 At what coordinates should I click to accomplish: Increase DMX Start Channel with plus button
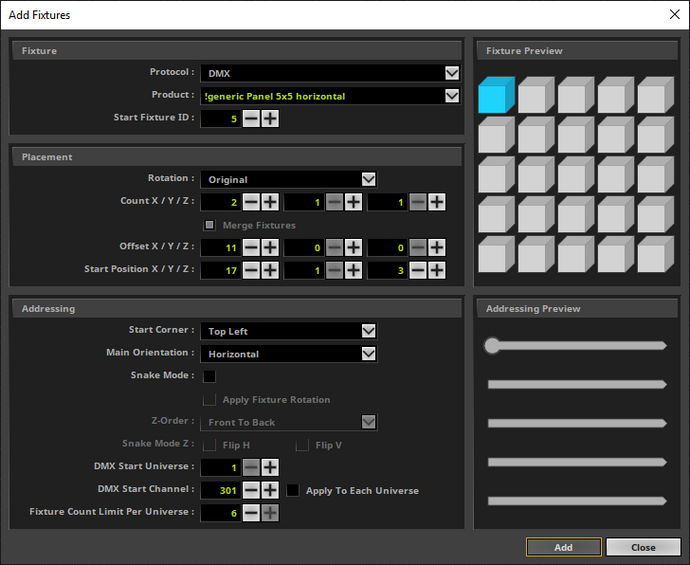pos(270,490)
